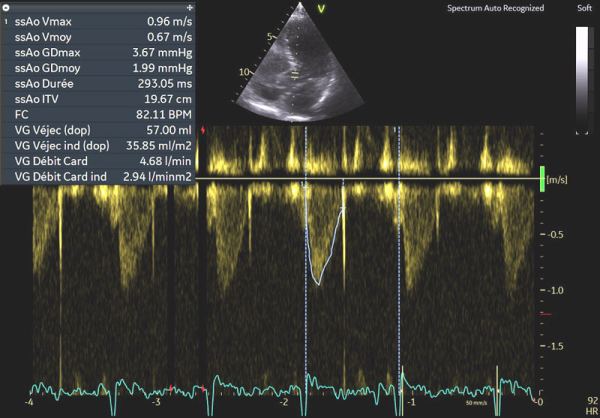Click the green baseline indicator bar

543,179
